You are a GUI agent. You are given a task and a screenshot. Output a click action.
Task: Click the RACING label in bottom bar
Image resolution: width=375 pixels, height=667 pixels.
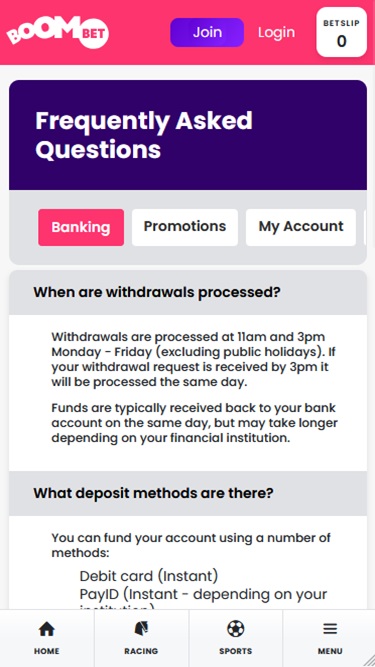(141, 651)
